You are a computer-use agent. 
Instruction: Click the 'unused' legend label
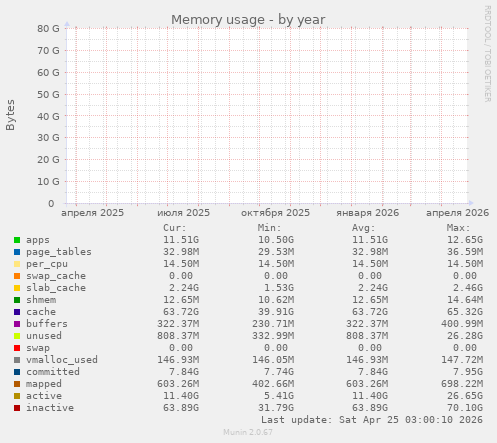(x=44, y=336)
